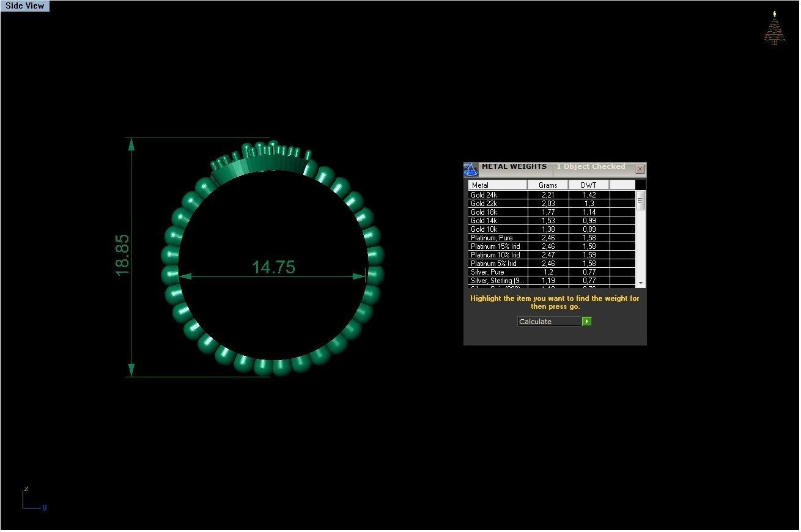The width and height of the screenshot is (801, 532).
Task: Select the Gold 22k row
Action: coord(552,204)
